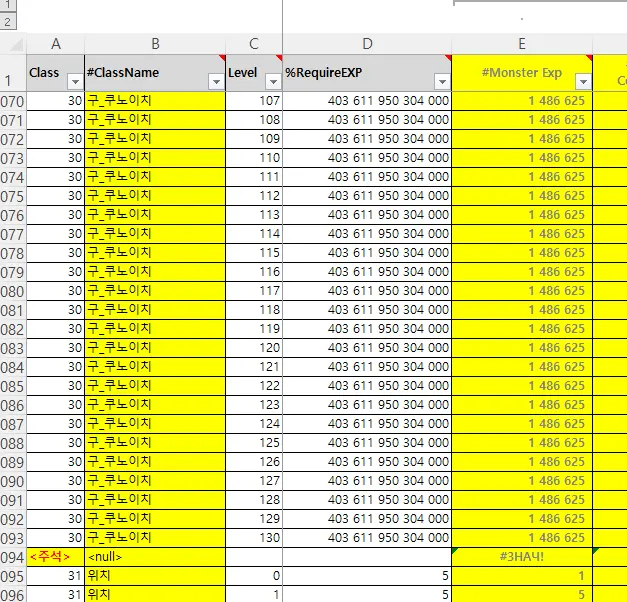
Task: Click the red comment indicator on #Monster Exp
Action: point(589,58)
